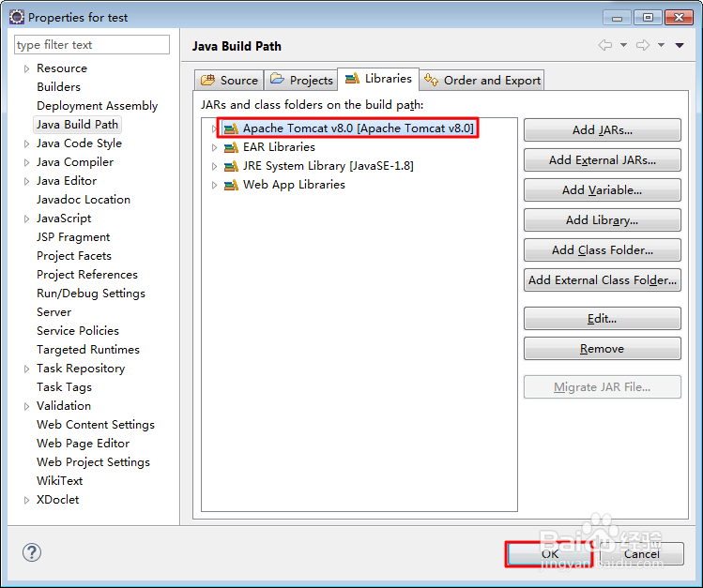Click the Source tab folder icon
Image resolution: width=703 pixels, height=588 pixels.
tap(207, 80)
